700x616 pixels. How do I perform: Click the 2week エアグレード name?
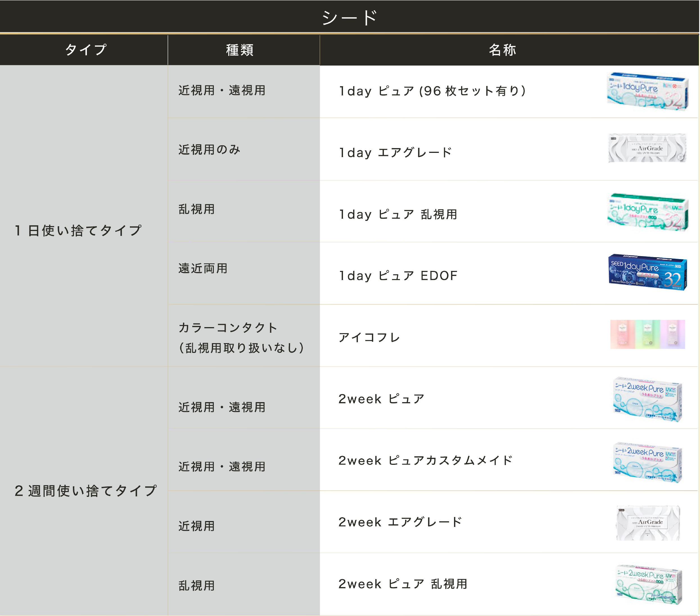(400, 522)
